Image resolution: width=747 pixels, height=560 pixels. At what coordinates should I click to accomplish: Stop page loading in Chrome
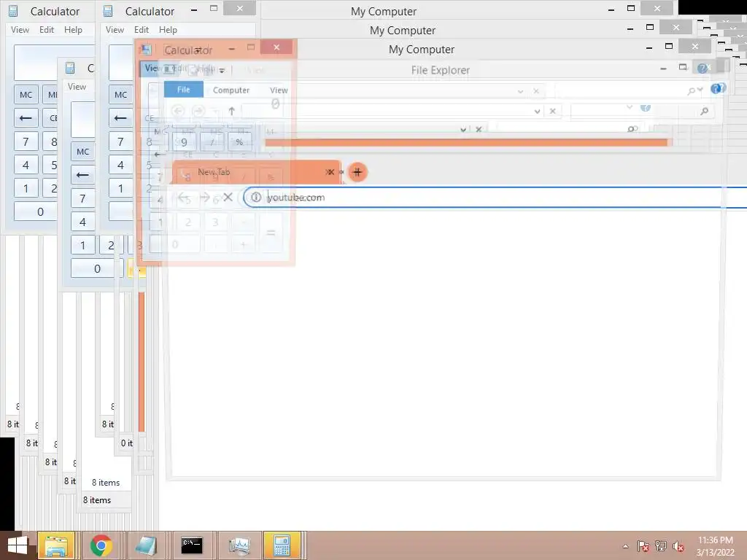tap(228, 197)
